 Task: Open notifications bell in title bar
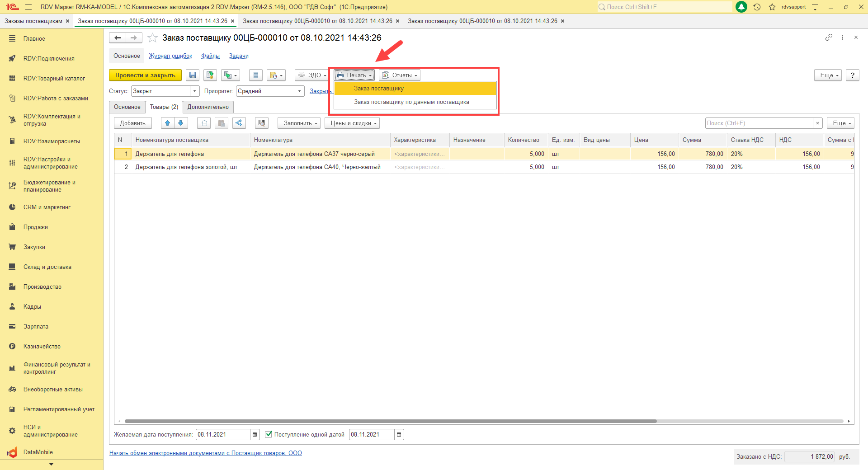point(741,7)
